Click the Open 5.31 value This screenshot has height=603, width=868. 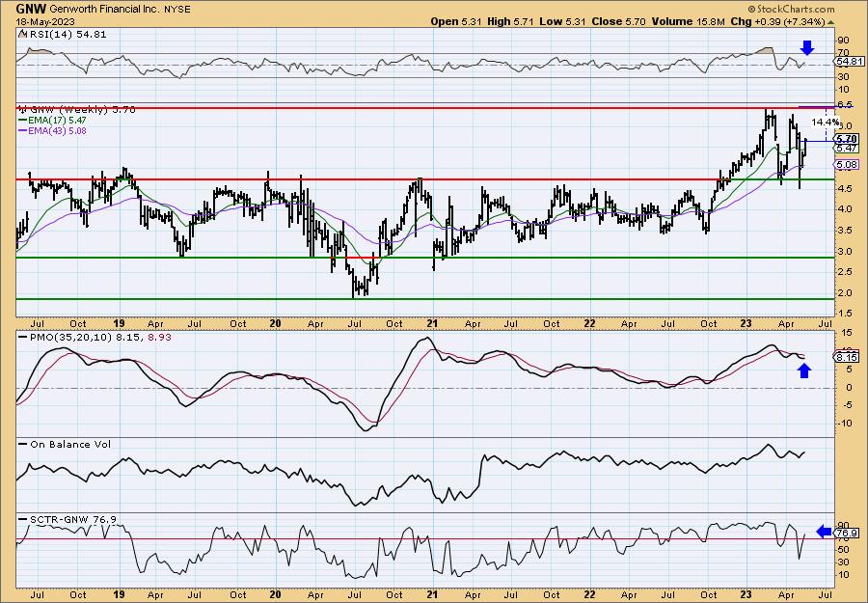457,21
